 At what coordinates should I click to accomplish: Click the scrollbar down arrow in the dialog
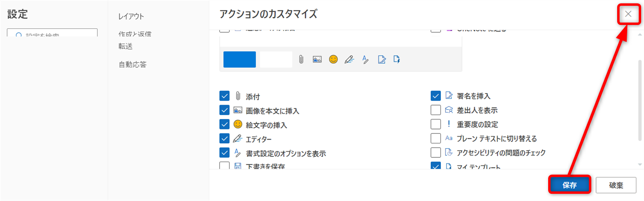tap(639, 165)
